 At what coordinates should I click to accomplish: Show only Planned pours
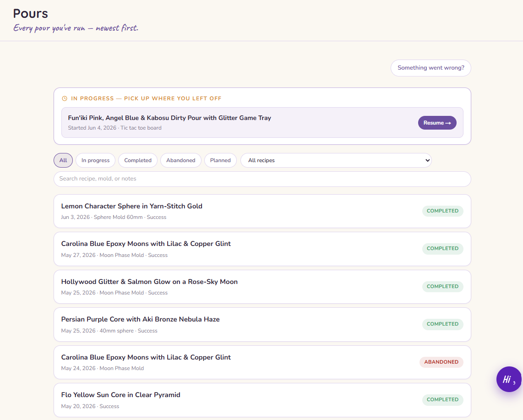point(220,160)
